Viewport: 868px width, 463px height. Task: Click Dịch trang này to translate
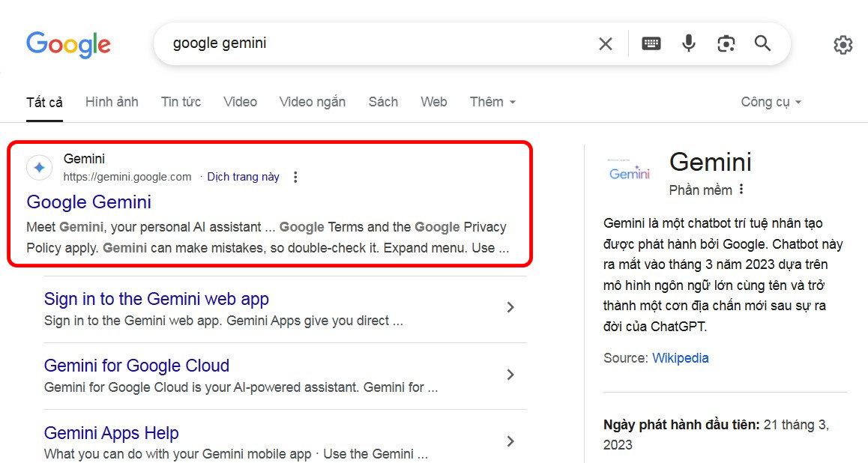243,176
